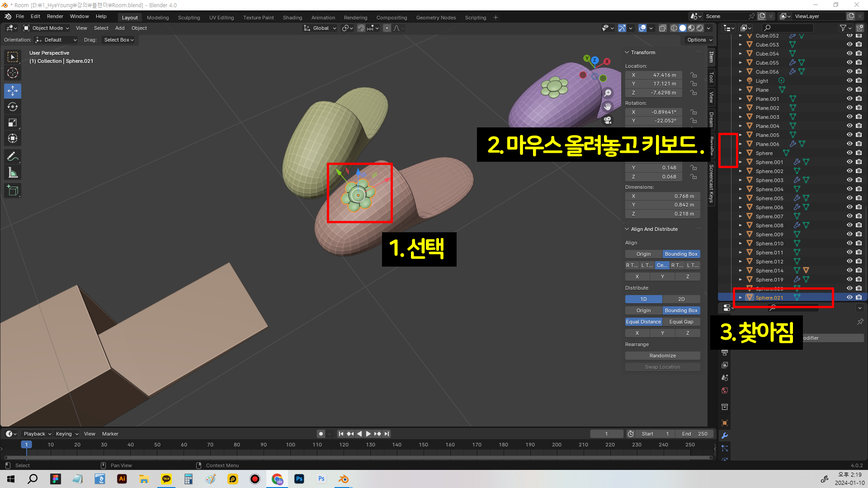Open the Windows Start menu
Image resolution: width=868 pixels, height=488 pixels.
[11, 479]
